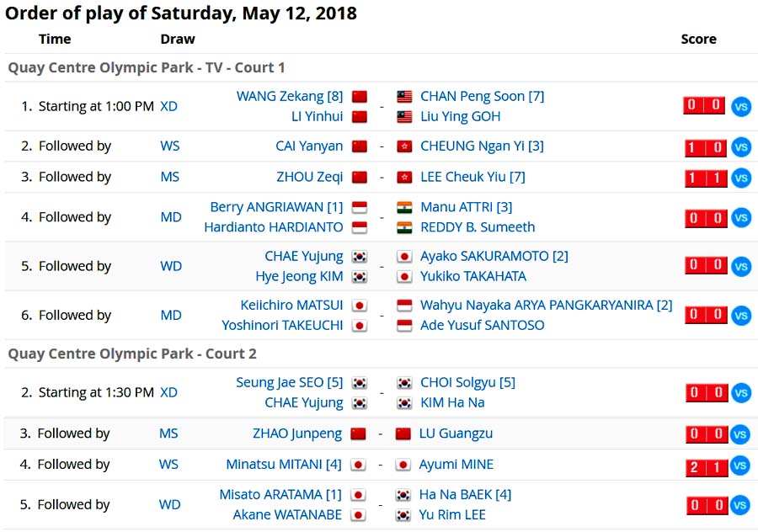Click the 2-1 score for Mitani match
The width and height of the screenshot is (758, 532).
(704, 465)
